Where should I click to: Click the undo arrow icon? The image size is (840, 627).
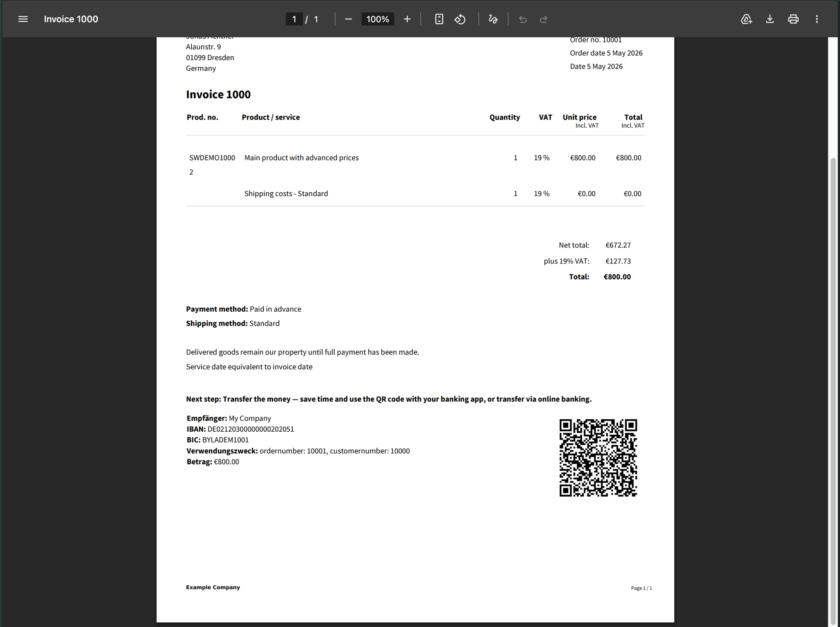pos(523,19)
